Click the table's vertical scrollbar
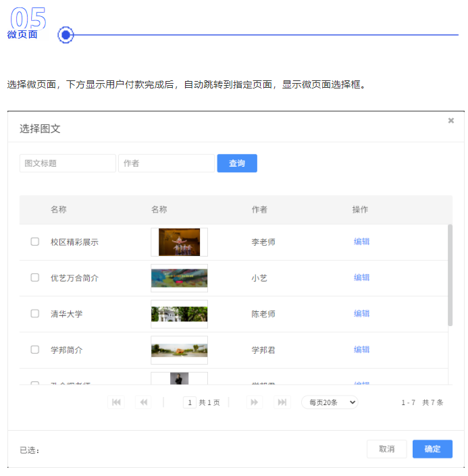The height and width of the screenshot is (476, 468). click(450, 277)
